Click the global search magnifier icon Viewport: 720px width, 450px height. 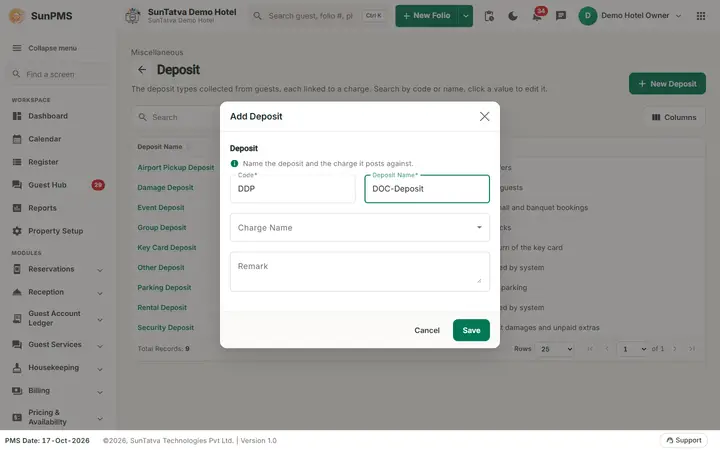(x=258, y=16)
